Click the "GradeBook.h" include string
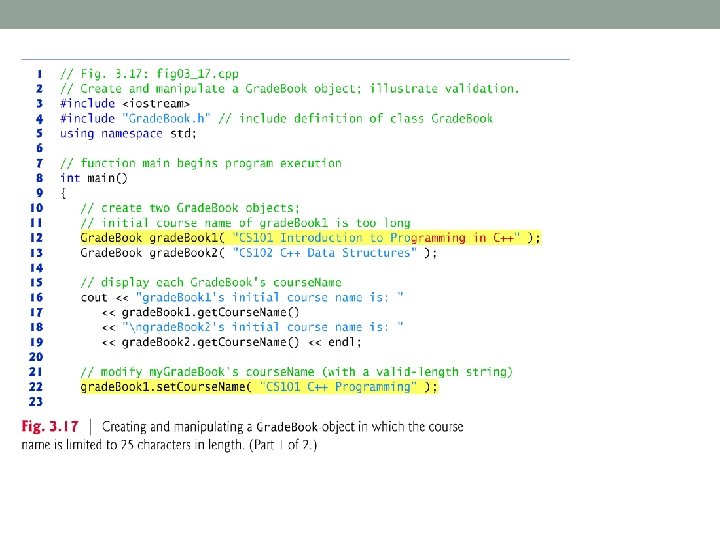This screenshot has height=540, width=720. pyautogui.click(x=166, y=118)
